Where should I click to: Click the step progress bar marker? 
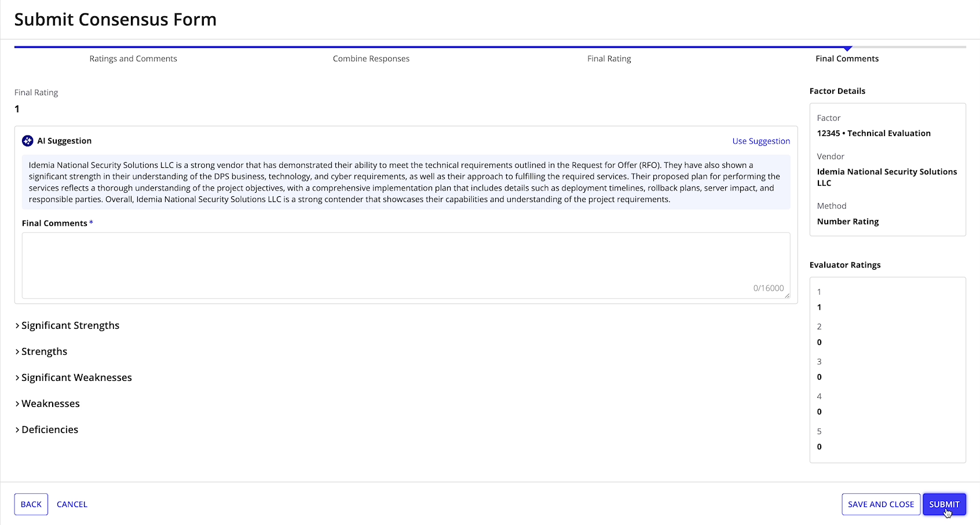848,49
